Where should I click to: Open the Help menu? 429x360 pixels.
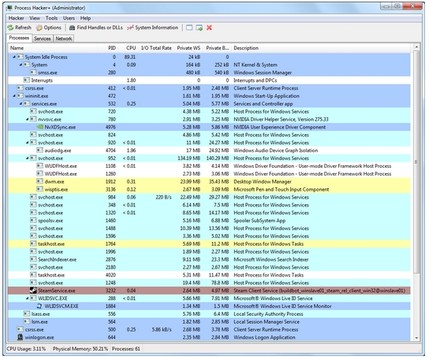click(86, 18)
